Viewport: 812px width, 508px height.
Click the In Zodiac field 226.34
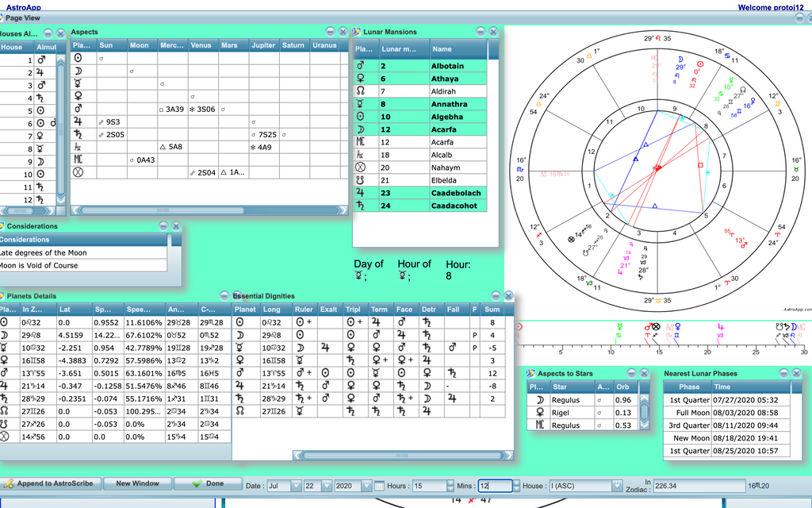(699, 486)
